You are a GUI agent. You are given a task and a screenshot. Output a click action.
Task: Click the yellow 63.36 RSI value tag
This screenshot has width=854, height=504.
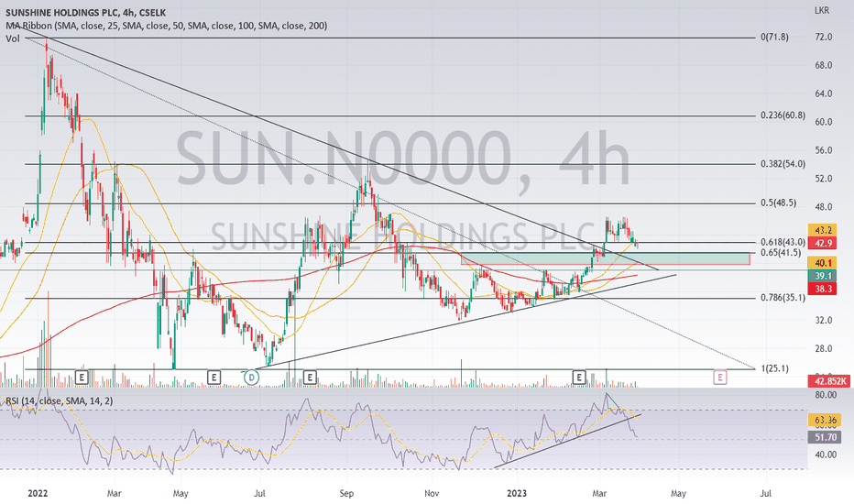[x=825, y=420]
